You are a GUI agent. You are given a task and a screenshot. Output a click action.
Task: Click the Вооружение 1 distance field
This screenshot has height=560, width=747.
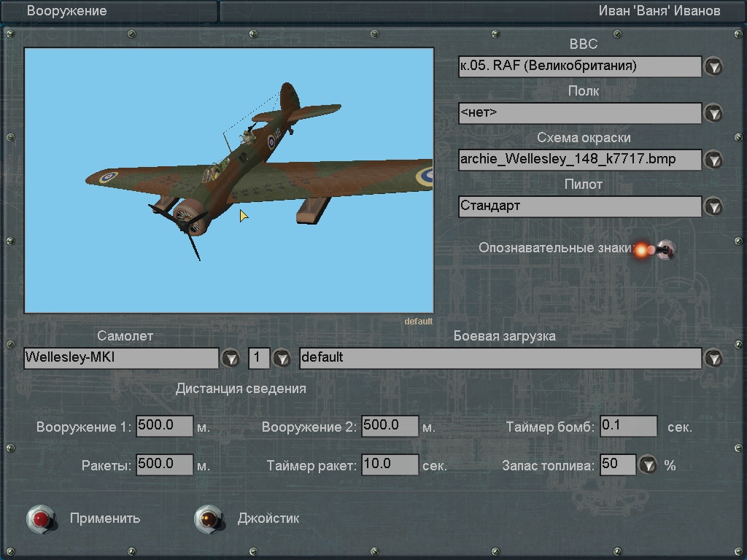click(x=164, y=426)
